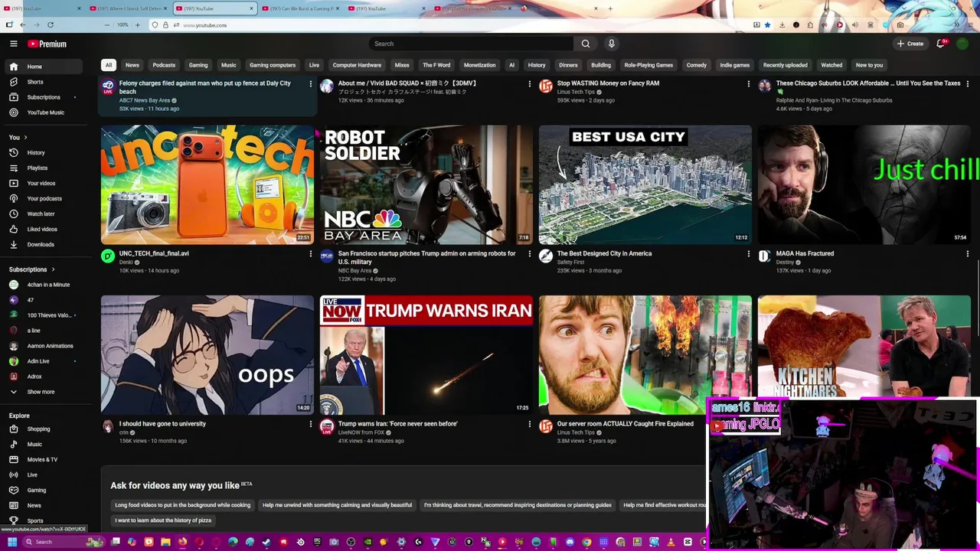This screenshot has height=551, width=980.
Task: Open options menu for The Best Designed City
Action: point(748,253)
